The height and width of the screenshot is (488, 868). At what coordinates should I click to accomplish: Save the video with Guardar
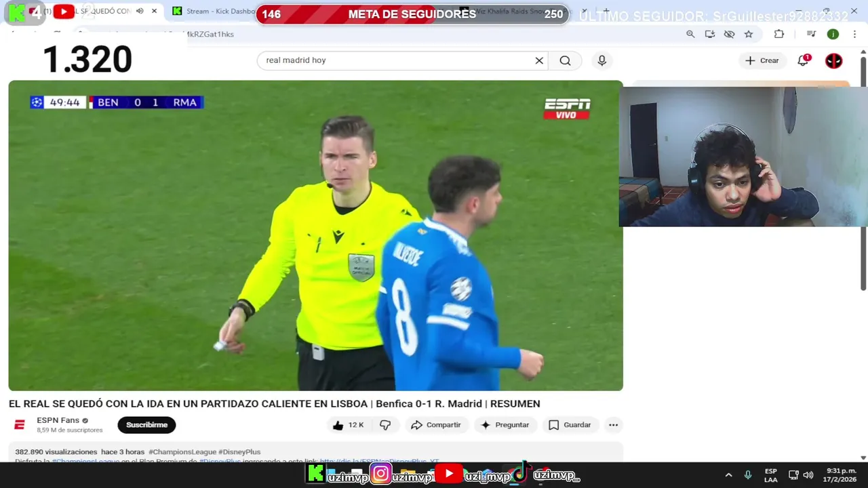[x=570, y=425]
